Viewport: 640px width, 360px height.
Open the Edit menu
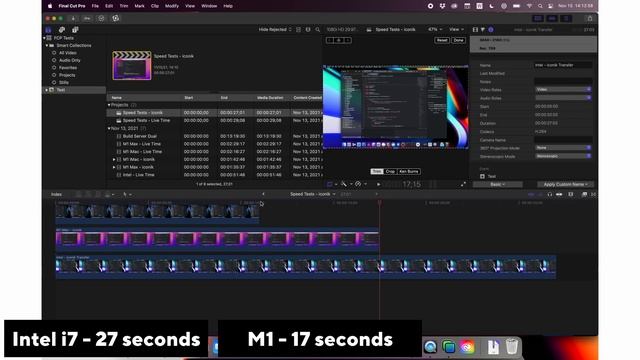point(109,6)
